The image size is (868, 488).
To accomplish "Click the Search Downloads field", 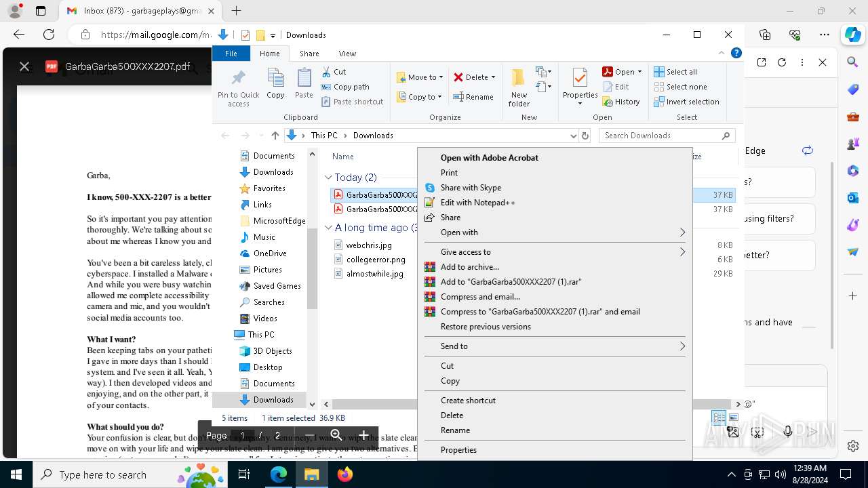I will tap(667, 136).
